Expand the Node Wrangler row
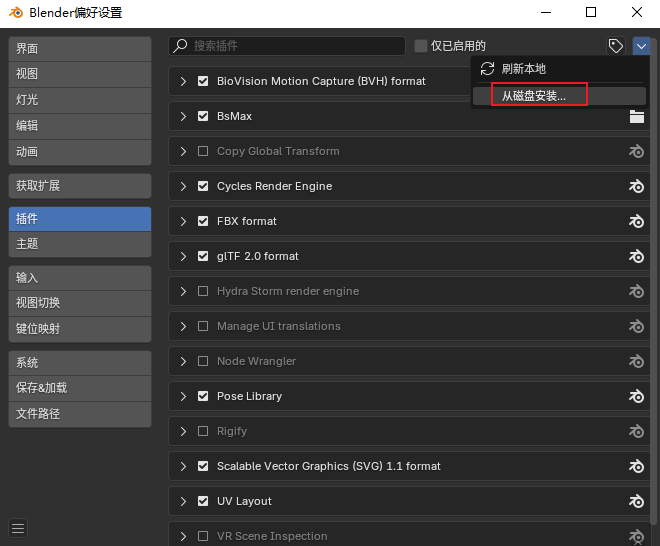The image size is (660, 546). pos(183,361)
